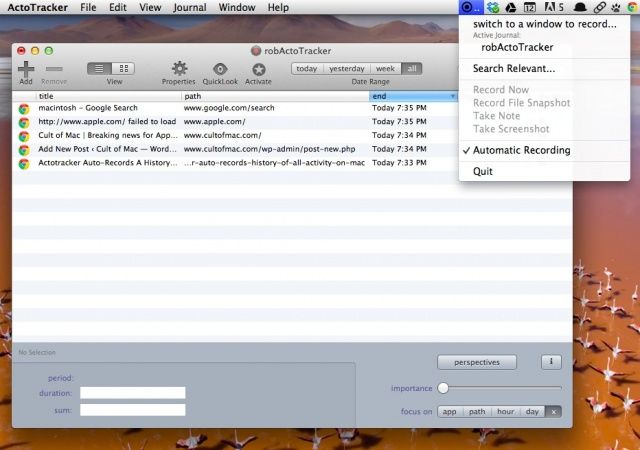Click the chain link menu bar icon
This screenshot has height=450, width=640.
point(600,7)
